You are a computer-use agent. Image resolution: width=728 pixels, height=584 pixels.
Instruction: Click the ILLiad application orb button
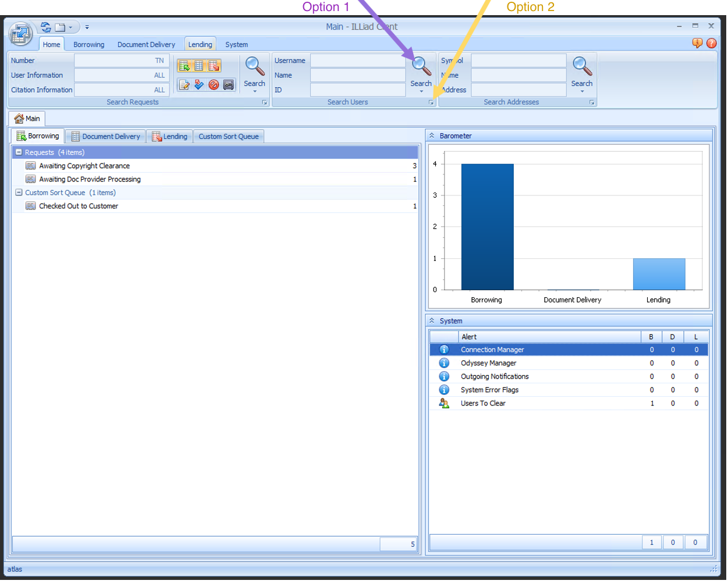(20, 34)
